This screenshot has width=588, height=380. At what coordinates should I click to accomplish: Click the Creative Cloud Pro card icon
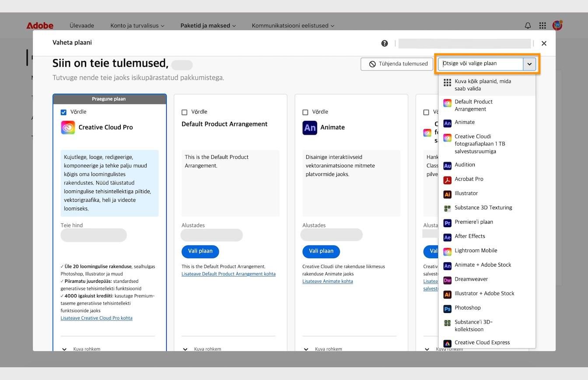pos(68,127)
